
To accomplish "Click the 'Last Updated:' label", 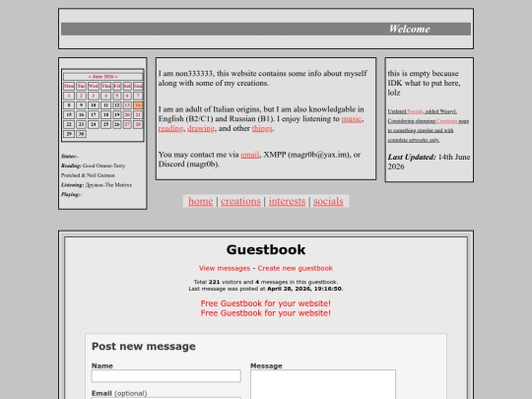I will click(x=412, y=157).
